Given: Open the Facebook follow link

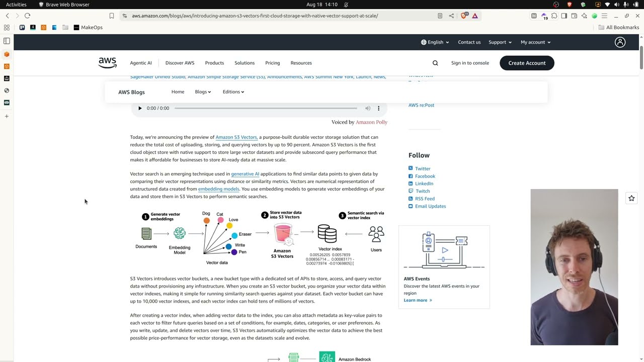Looking at the screenshot, I should point(425,176).
